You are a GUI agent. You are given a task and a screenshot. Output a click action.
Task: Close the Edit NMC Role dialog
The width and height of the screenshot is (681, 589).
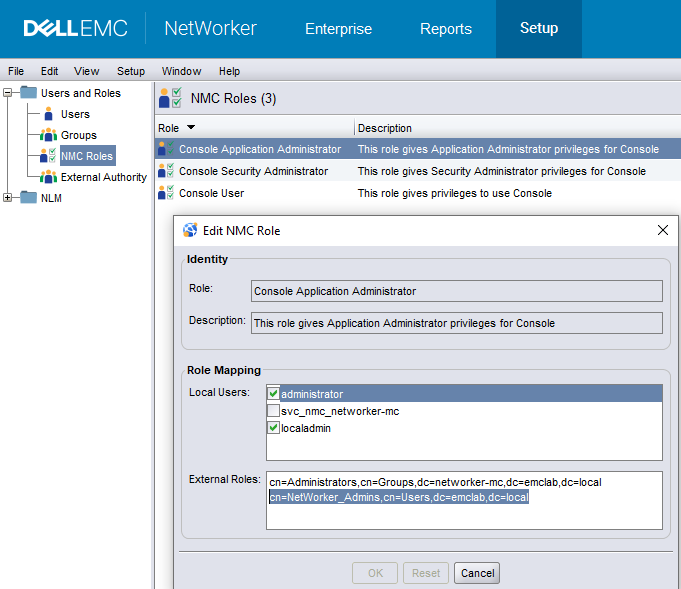[x=663, y=230]
